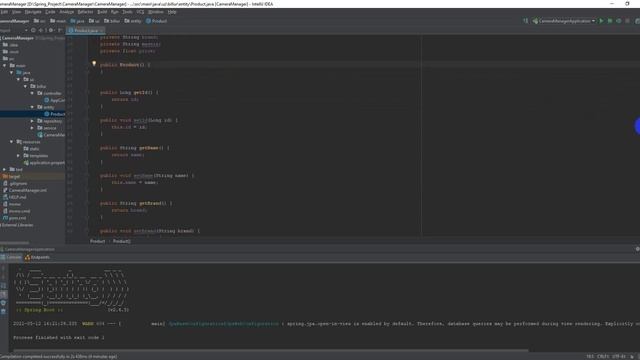Open the Analyze menu
This screenshot has width=640, height=360.
point(67,12)
